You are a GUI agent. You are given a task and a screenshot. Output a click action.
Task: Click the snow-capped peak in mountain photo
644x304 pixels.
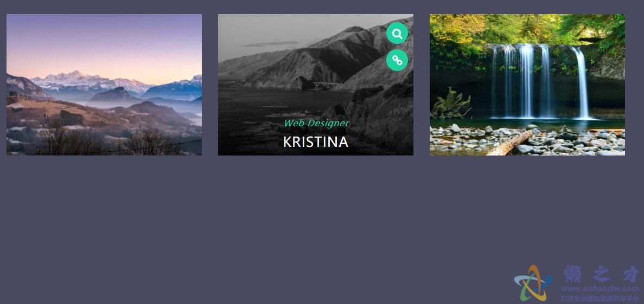point(76,77)
